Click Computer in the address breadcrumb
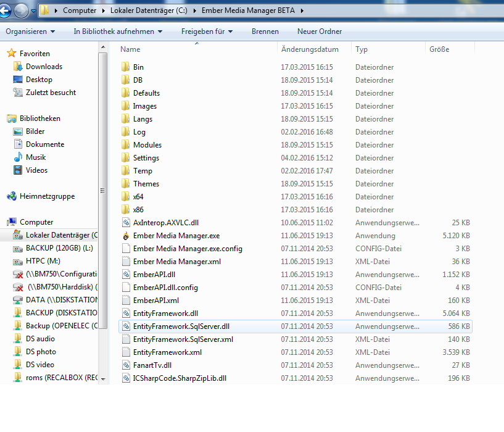Viewport: 504px width, 432px height. 80,10
